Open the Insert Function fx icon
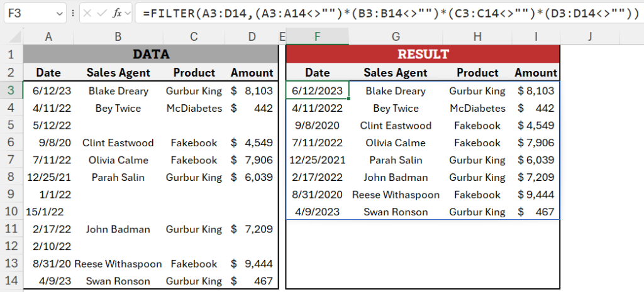Viewport: 644px width, 292px height. pos(117,13)
